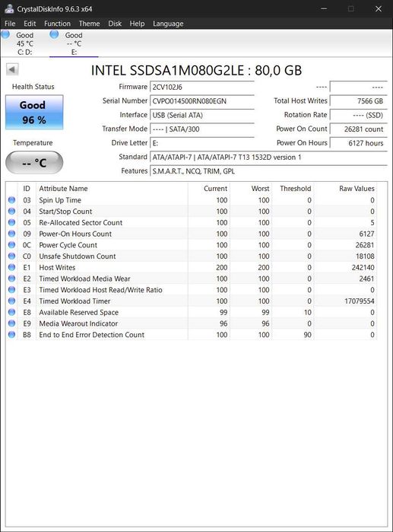Image resolution: width=393 pixels, height=532 pixels.
Task: Click status orb of End to End Error row
Action: (x=12, y=334)
